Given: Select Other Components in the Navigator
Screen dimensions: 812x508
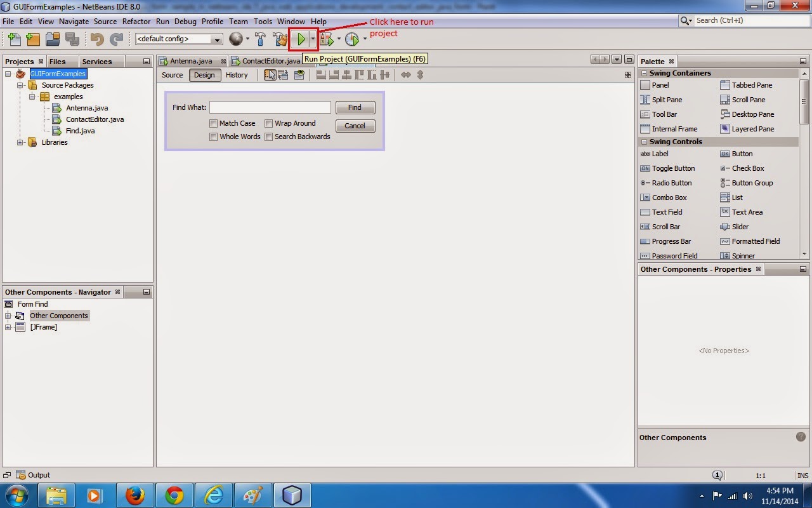Looking at the screenshot, I should pyautogui.click(x=59, y=316).
